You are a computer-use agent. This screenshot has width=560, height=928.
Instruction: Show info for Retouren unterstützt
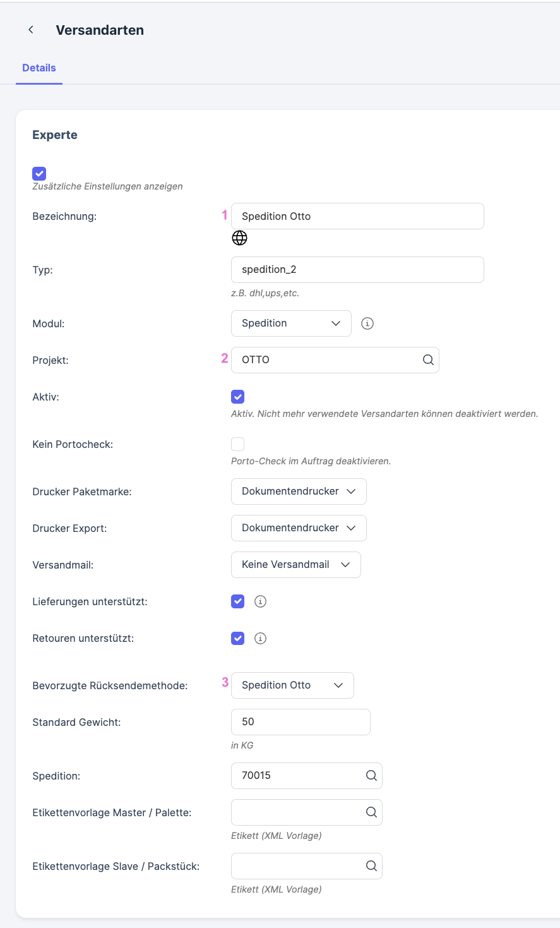[260, 638]
